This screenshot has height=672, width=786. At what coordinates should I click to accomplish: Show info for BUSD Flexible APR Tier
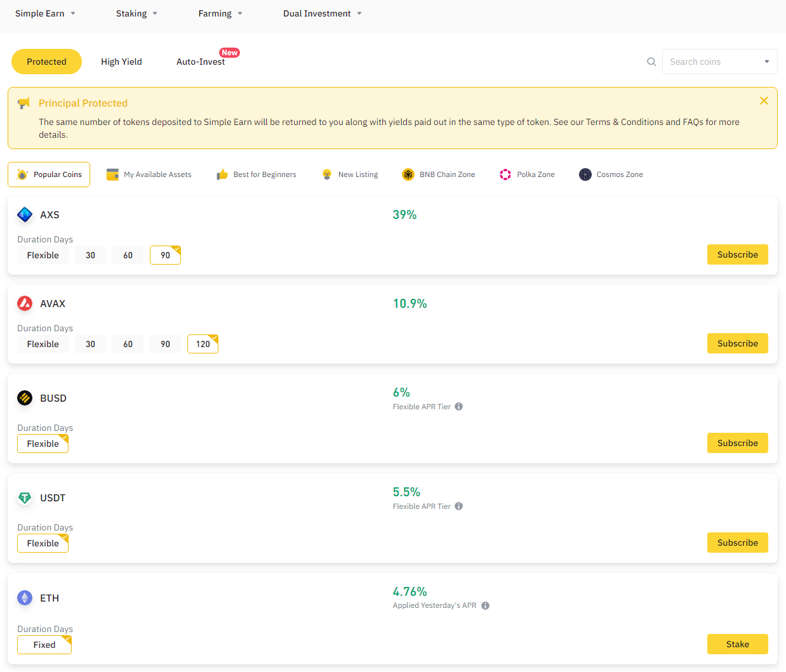tap(458, 407)
